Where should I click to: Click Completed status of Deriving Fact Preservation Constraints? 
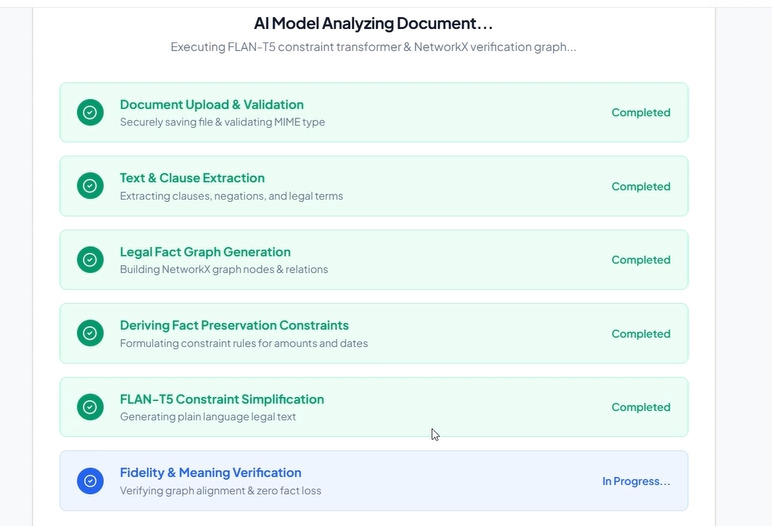pos(641,333)
